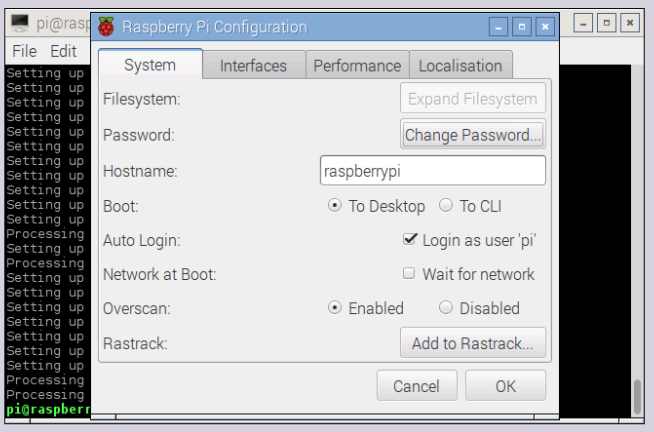Uncheck Login as user 'pi'
This screenshot has height=432, width=654.
click(410, 239)
